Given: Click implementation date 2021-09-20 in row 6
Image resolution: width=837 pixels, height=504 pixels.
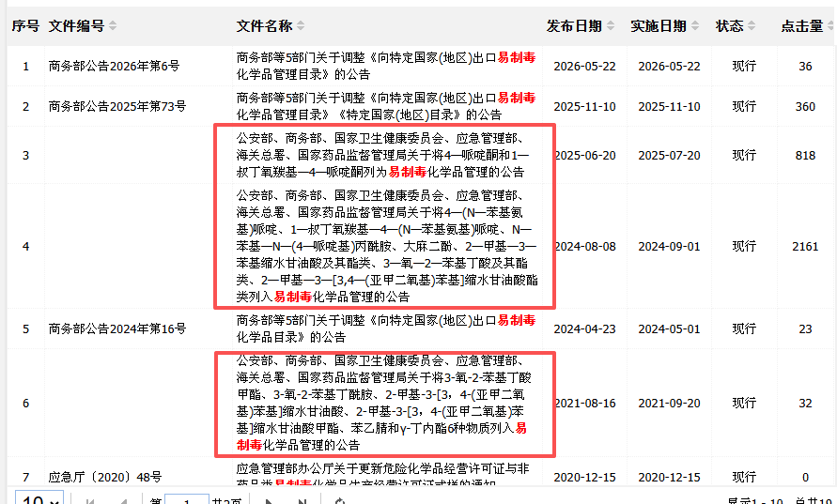Looking at the screenshot, I should (669, 404).
